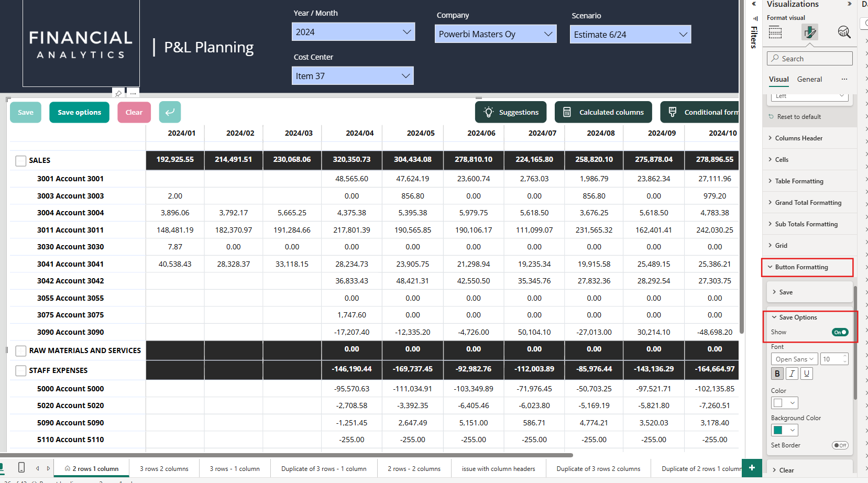
Task: Enable the Set Border toggle
Action: click(x=840, y=445)
